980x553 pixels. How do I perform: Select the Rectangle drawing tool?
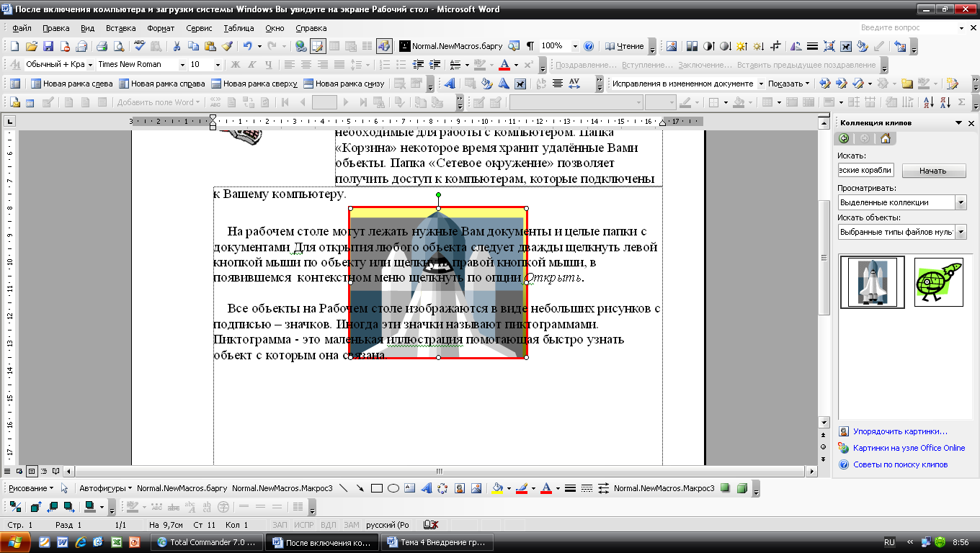(x=376, y=488)
